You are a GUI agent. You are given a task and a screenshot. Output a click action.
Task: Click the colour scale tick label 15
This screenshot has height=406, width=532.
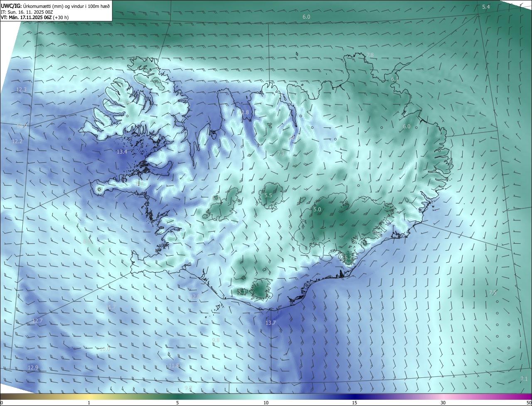click(355, 403)
